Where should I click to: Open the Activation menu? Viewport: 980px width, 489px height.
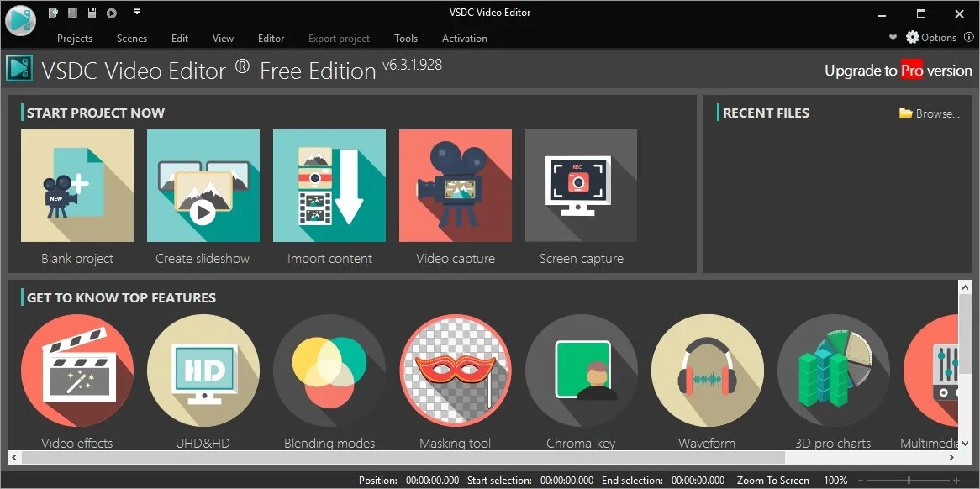point(465,38)
